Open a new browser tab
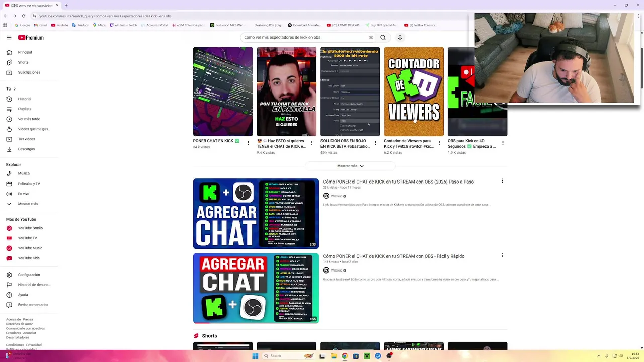 pyautogui.click(x=66, y=5)
